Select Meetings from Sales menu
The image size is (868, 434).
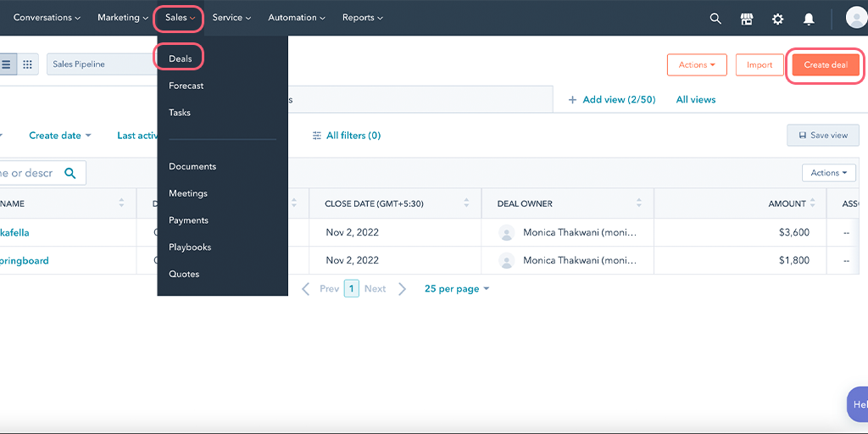[x=187, y=193]
